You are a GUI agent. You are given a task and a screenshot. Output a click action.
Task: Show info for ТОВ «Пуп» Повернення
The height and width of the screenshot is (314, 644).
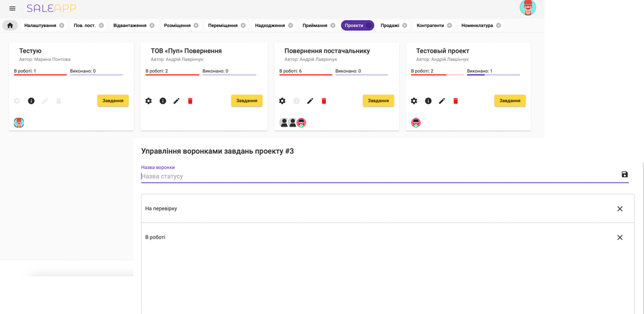(163, 101)
